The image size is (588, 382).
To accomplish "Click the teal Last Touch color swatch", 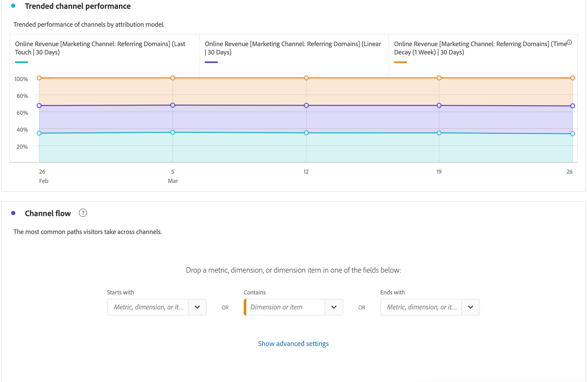I will pyautogui.click(x=22, y=62).
